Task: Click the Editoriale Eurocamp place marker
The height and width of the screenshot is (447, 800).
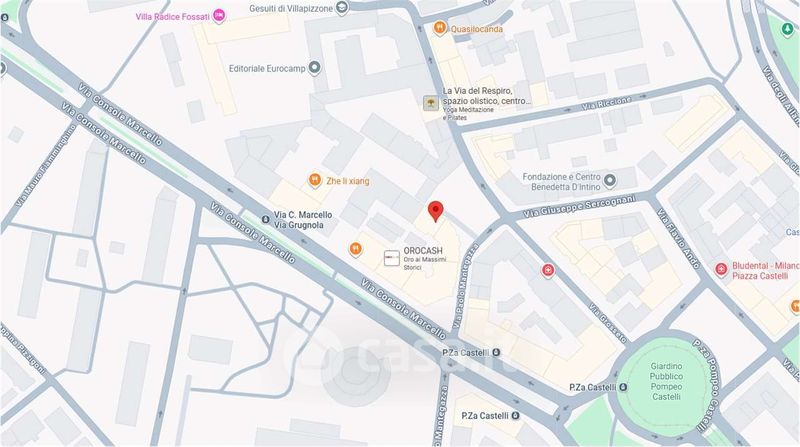Action: [x=315, y=68]
